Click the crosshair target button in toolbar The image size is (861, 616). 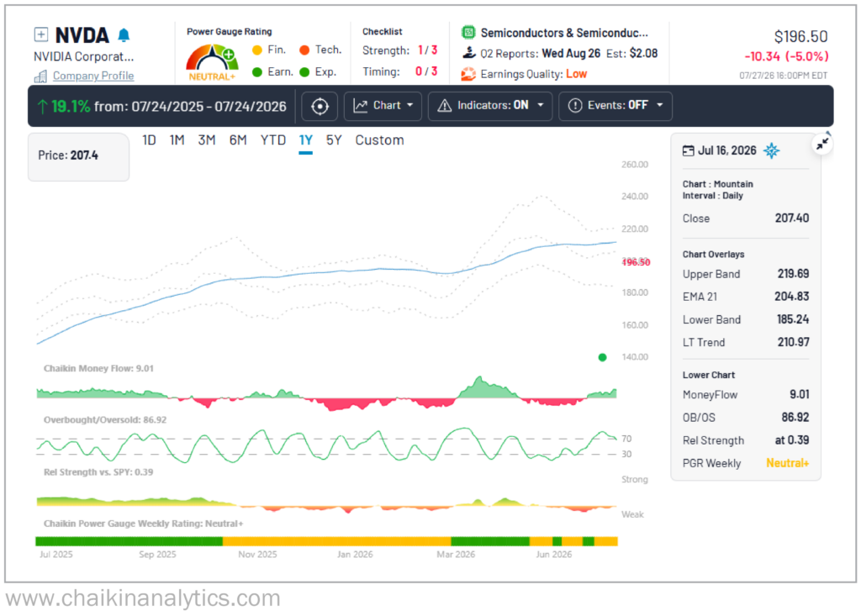coord(320,106)
